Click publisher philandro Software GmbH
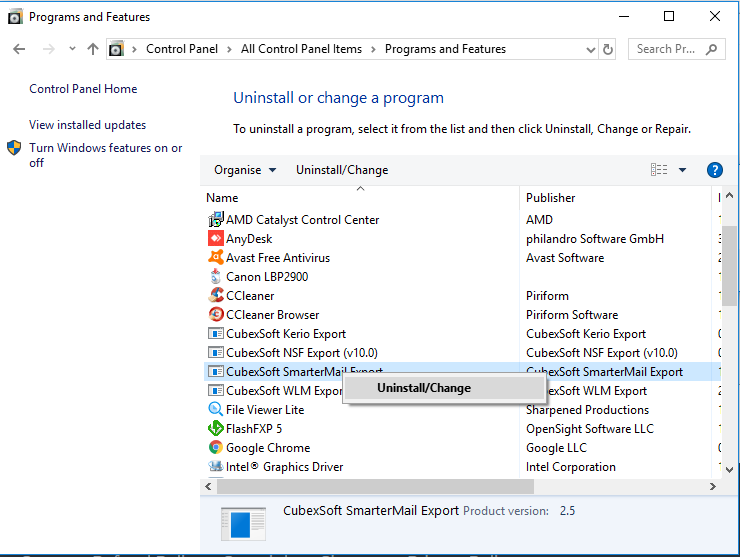 (x=595, y=239)
